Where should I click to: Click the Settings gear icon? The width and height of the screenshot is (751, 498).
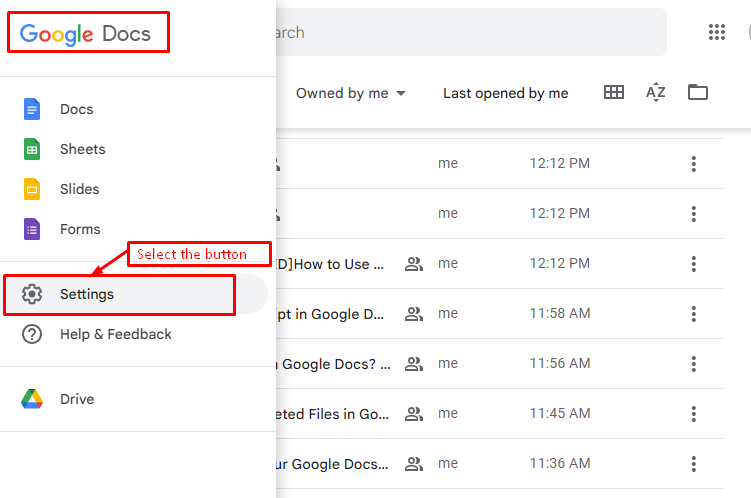[x=32, y=294]
